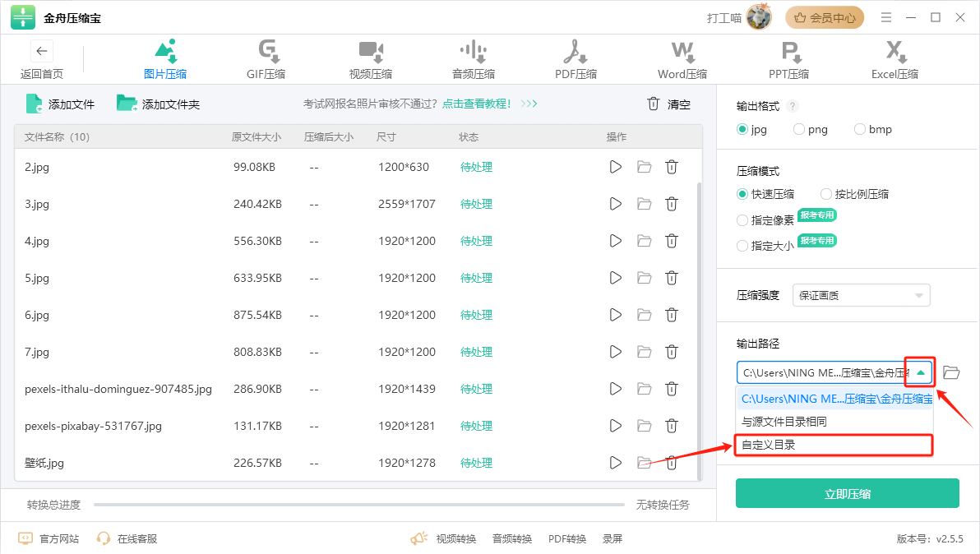Open 在线客服 support link

[127, 538]
